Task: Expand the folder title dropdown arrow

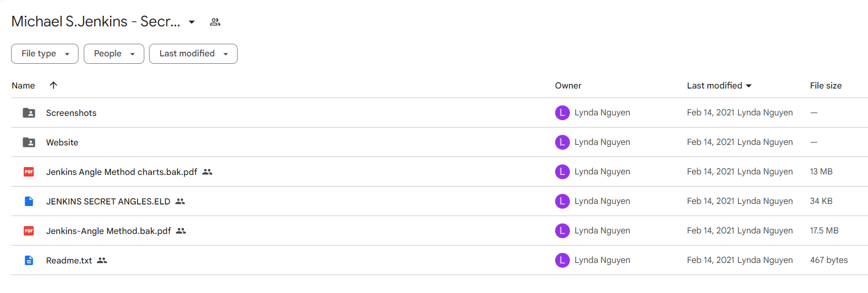Action: click(192, 22)
